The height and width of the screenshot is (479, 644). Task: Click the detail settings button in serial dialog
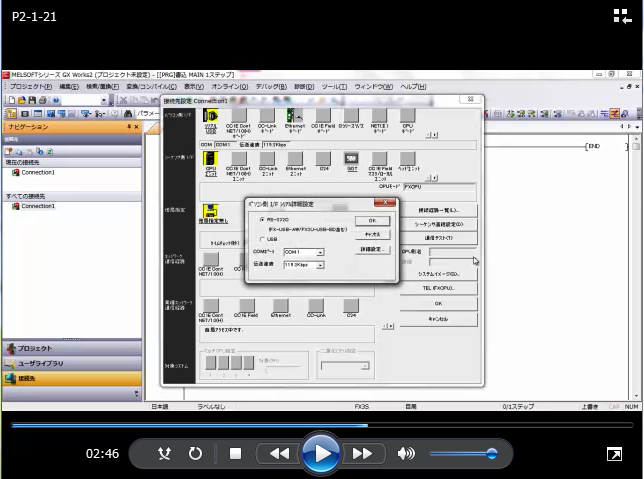coord(373,249)
